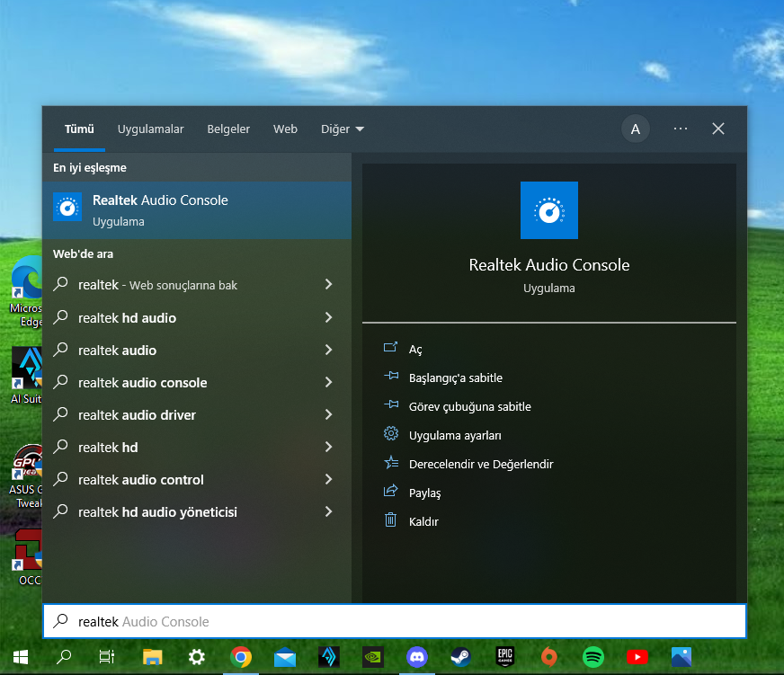The height and width of the screenshot is (675, 784).
Task: Click the Paylaş share icon
Action: (390, 491)
